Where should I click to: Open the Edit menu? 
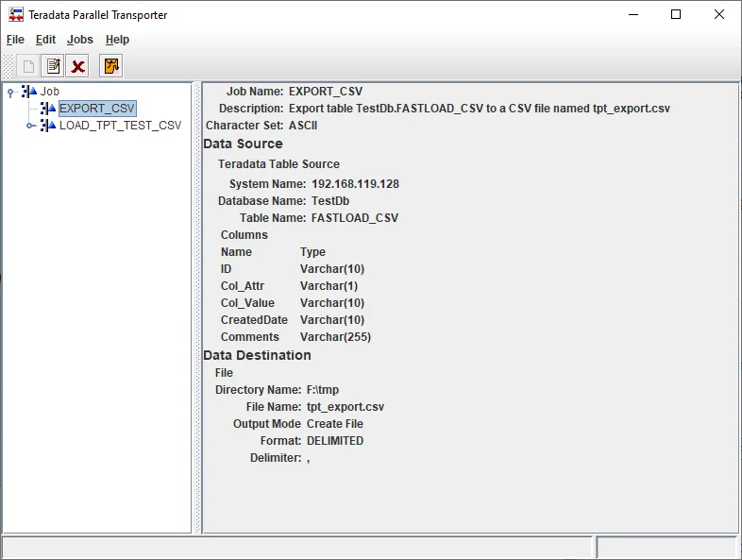point(46,40)
